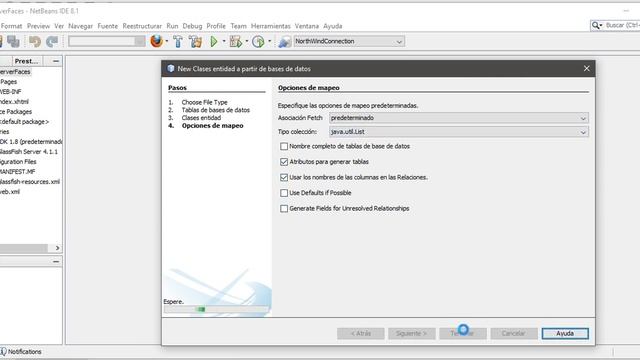Open the NorthWindConnection combo box

pyautogui.click(x=349, y=41)
